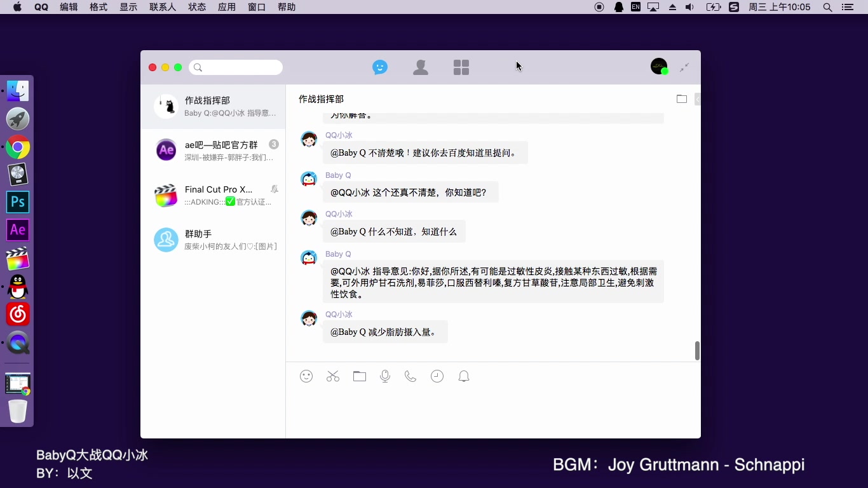Open the 编辑 menu

69,7
